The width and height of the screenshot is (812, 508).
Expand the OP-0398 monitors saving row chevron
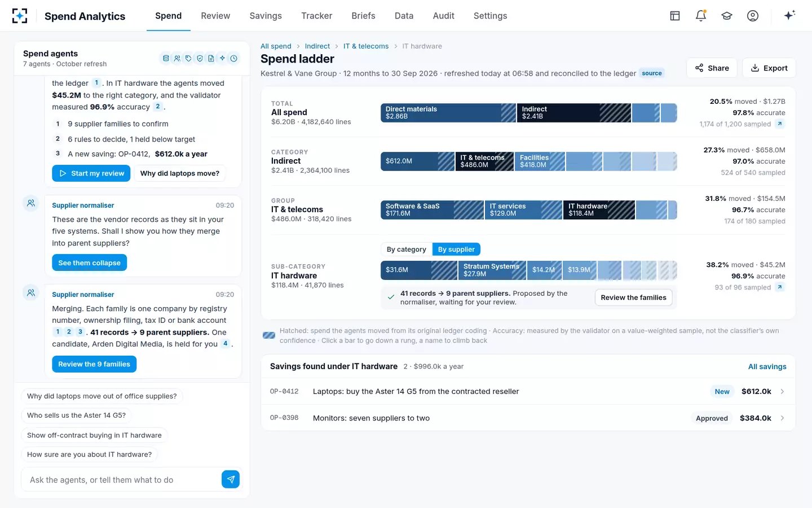point(782,418)
